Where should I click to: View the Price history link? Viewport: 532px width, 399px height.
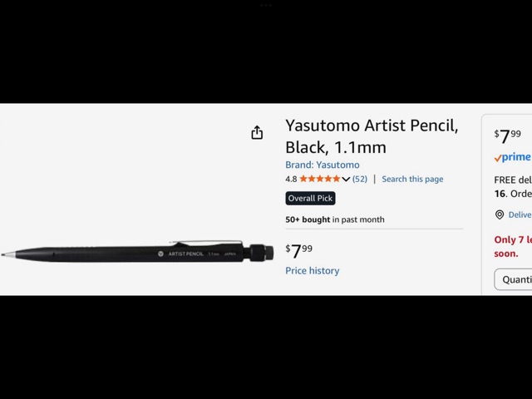pyautogui.click(x=313, y=271)
